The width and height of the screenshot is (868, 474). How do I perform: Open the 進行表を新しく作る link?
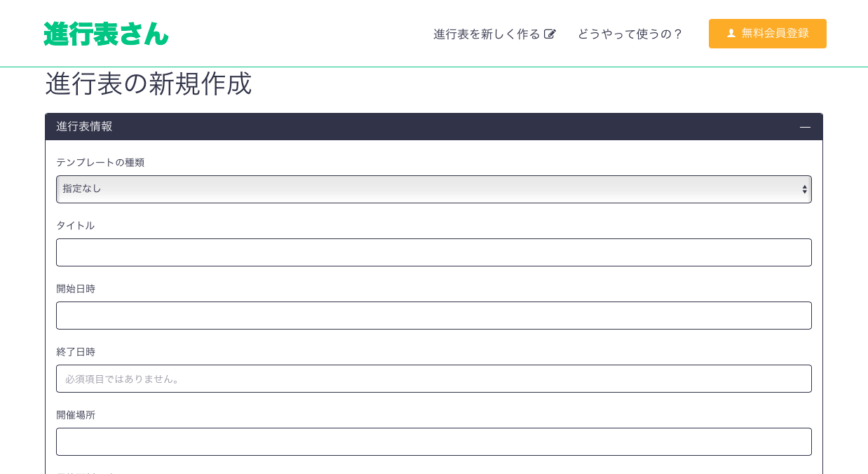coord(487,34)
